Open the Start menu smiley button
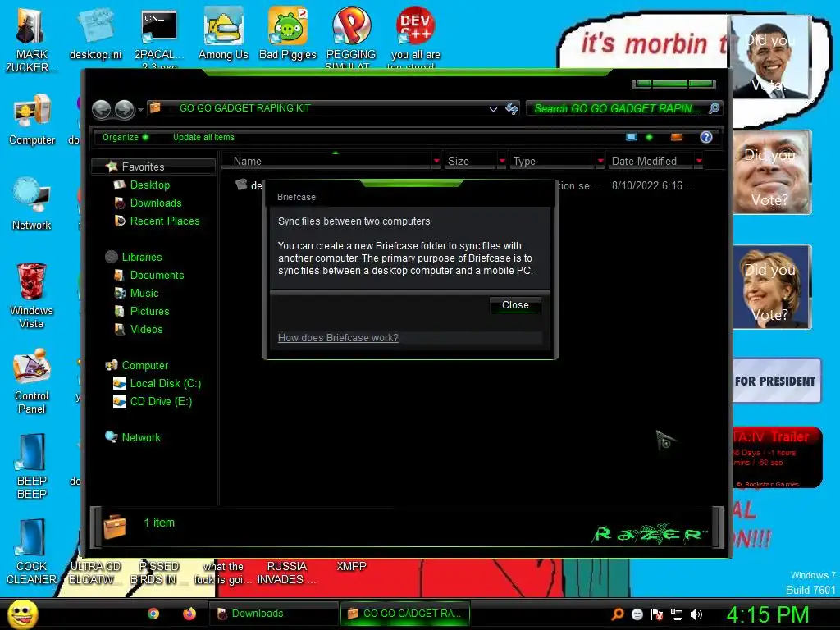This screenshot has width=840, height=630. [x=22, y=614]
